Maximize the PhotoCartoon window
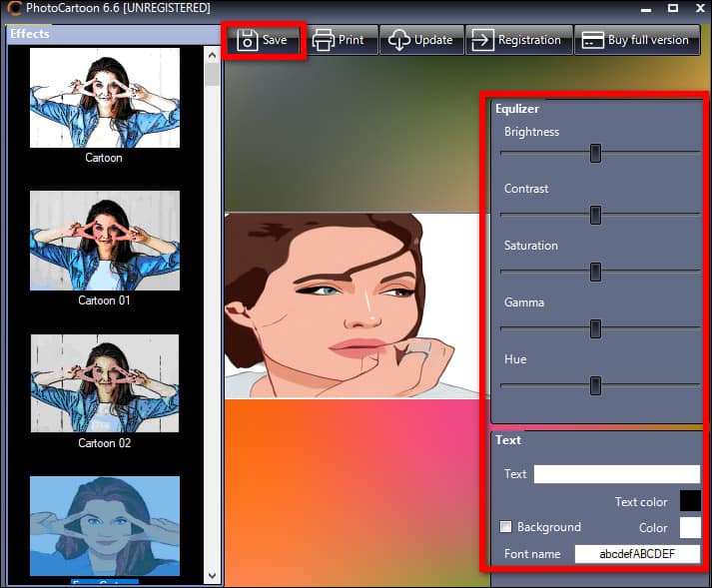This screenshot has width=712, height=588. coord(673,8)
